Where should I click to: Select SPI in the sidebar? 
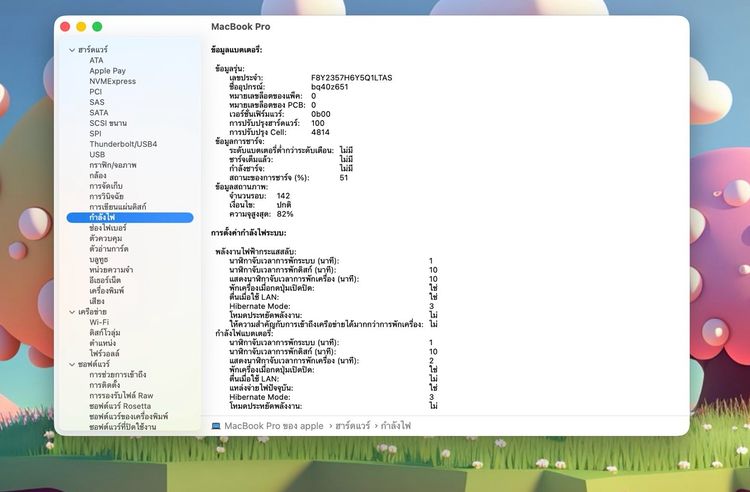coord(95,133)
